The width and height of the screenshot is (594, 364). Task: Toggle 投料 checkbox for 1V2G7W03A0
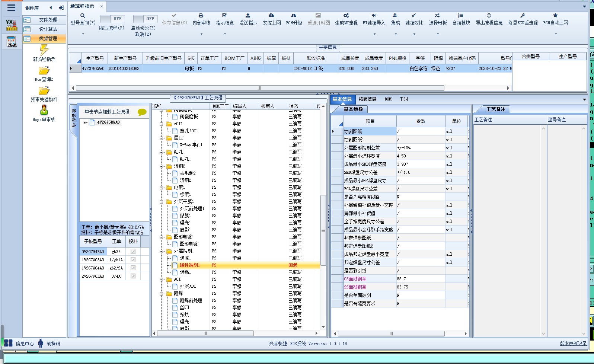[133, 260]
